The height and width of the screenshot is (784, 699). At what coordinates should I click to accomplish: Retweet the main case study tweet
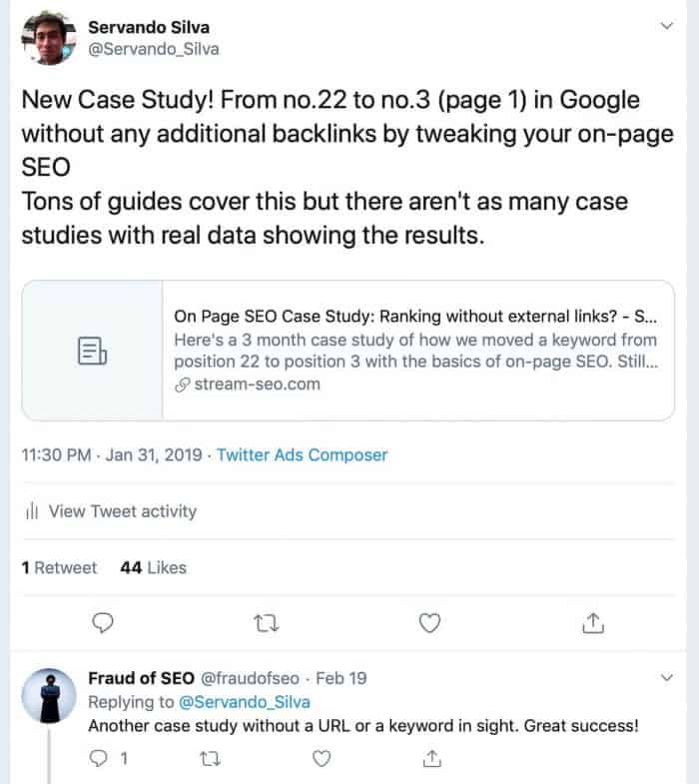click(x=266, y=623)
